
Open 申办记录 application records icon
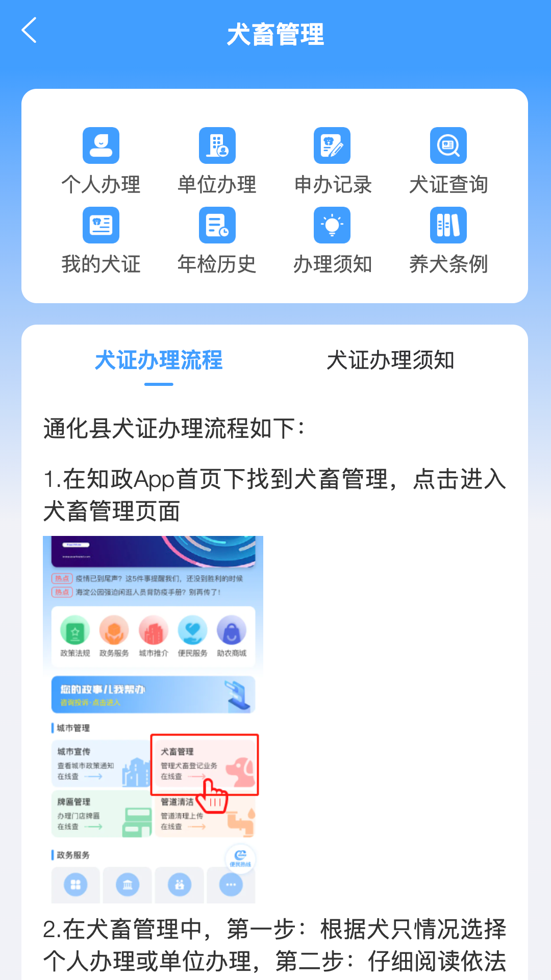click(332, 145)
